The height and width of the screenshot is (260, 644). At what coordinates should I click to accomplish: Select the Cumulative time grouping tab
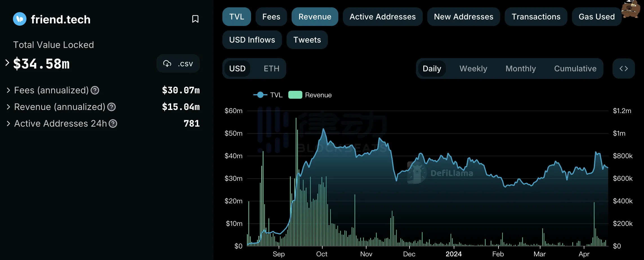575,69
